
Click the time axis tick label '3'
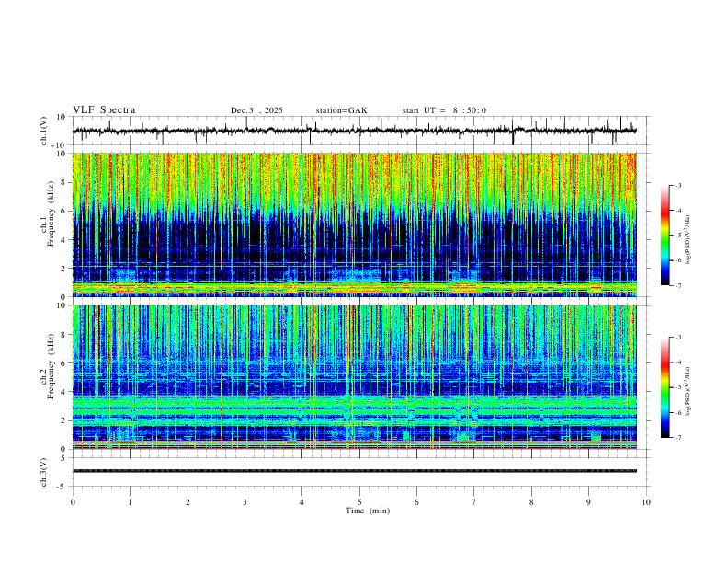245,502
